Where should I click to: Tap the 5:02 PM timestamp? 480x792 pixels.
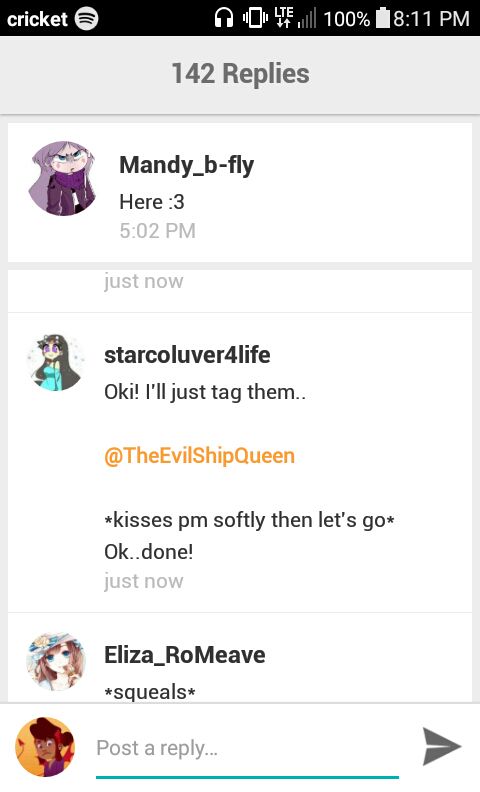[x=157, y=231]
